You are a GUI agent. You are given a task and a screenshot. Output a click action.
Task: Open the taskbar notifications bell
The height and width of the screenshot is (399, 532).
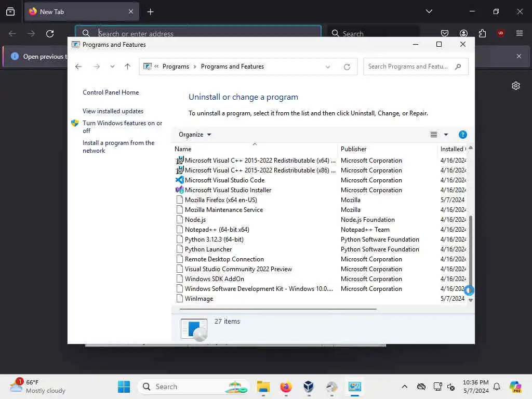pyautogui.click(x=497, y=387)
